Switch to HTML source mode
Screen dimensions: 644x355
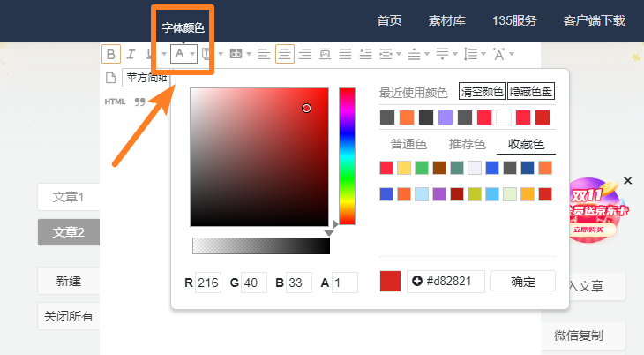point(115,102)
